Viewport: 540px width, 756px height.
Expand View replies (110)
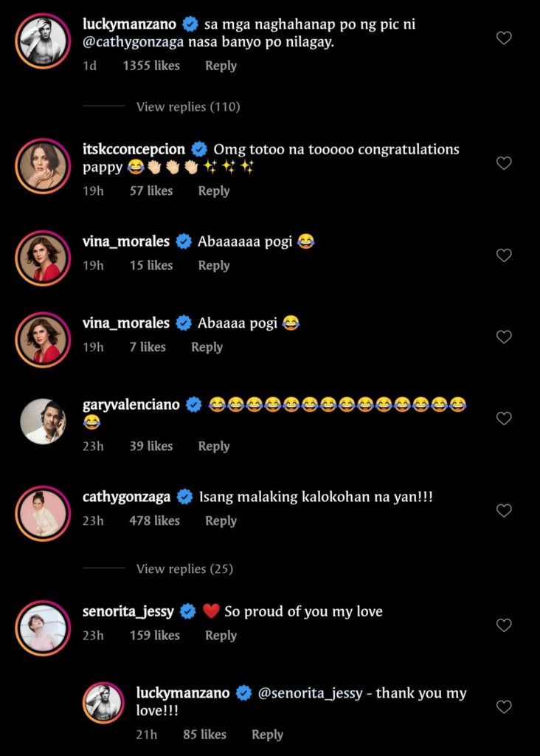(188, 107)
